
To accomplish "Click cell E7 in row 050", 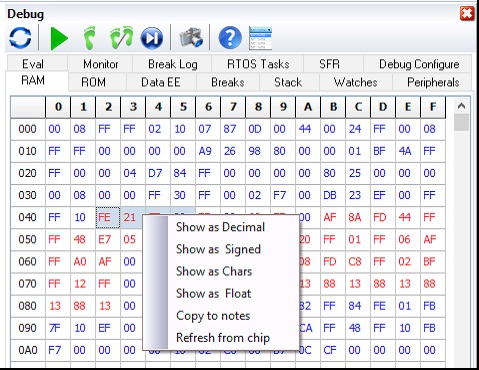I will 108,239.
